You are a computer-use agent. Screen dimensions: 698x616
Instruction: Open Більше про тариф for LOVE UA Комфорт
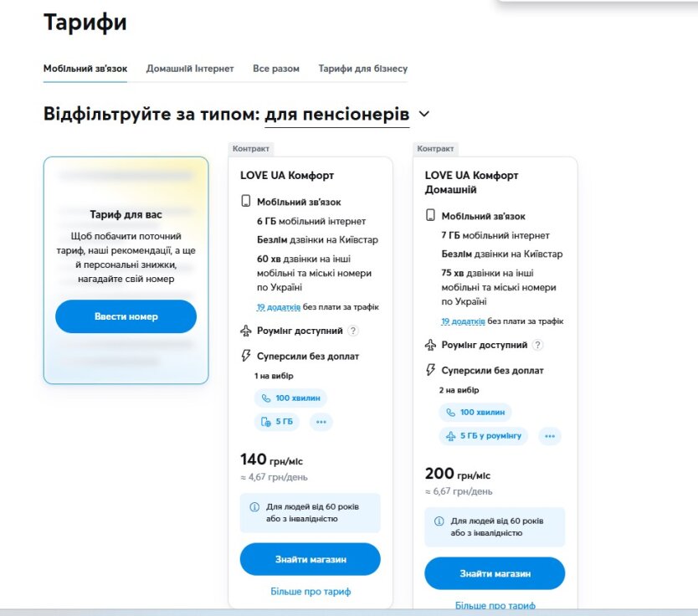pos(310,591)
